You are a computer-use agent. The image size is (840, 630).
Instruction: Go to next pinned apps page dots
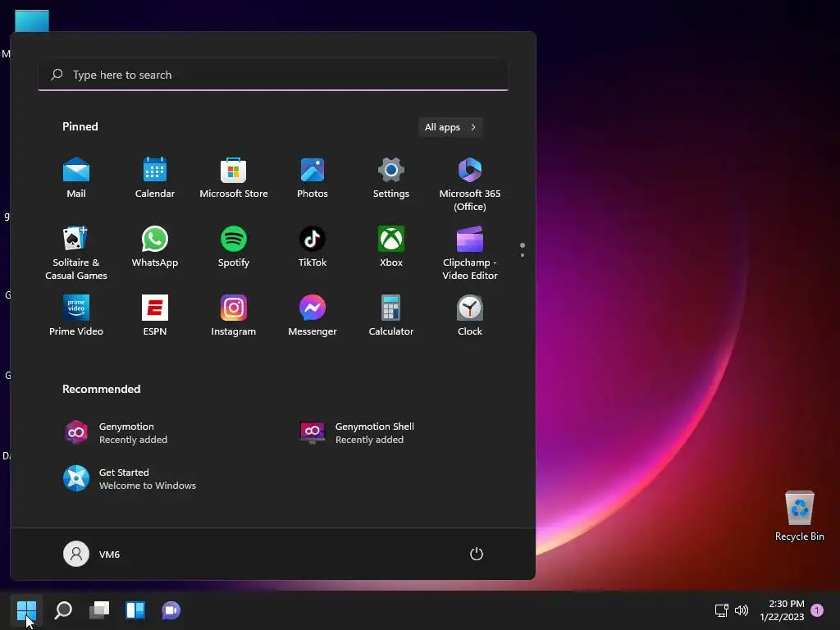click(x=523, y=250)
